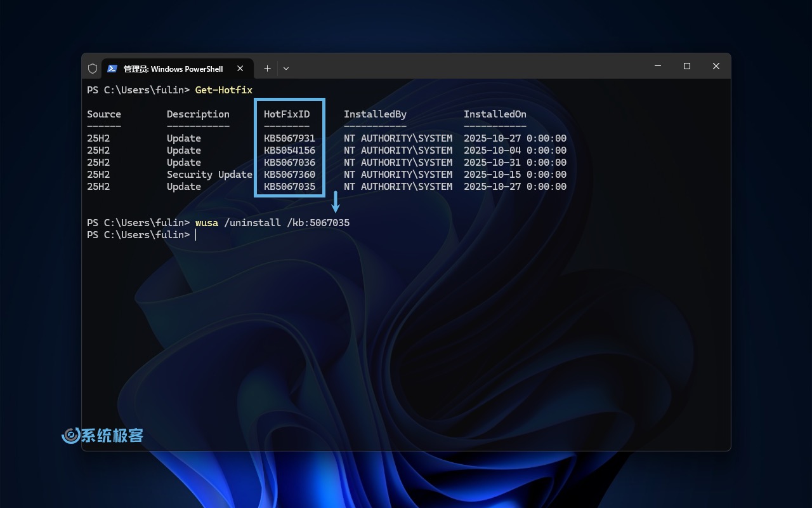Click hotfix ID KB5067035
812x508 pixels.
click(289, 186)
